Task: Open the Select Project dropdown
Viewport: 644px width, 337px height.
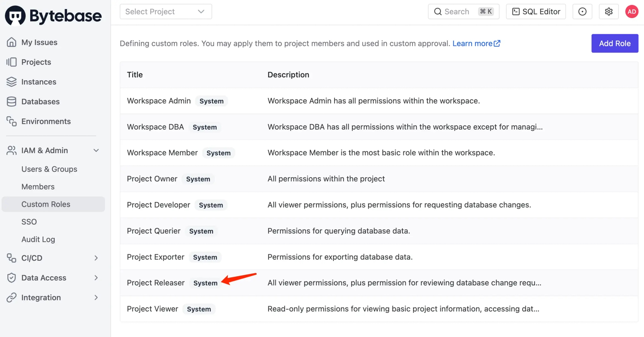Action: [166, 12]
